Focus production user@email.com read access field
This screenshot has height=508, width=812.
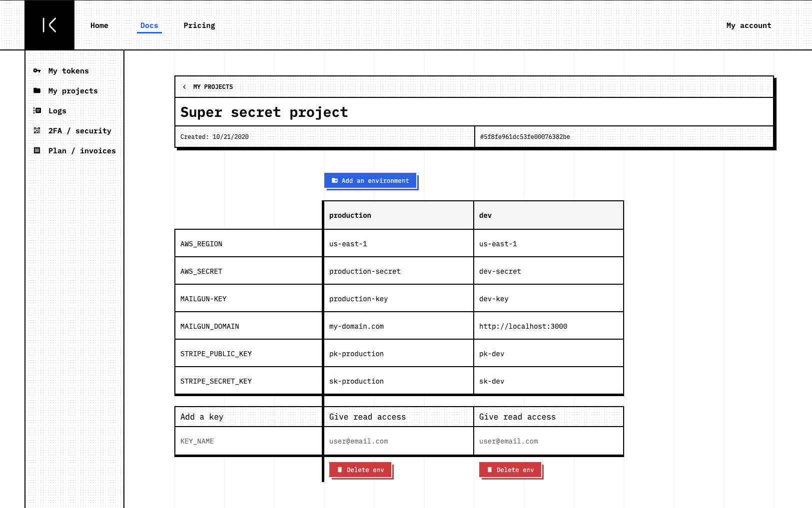[399, 441]
